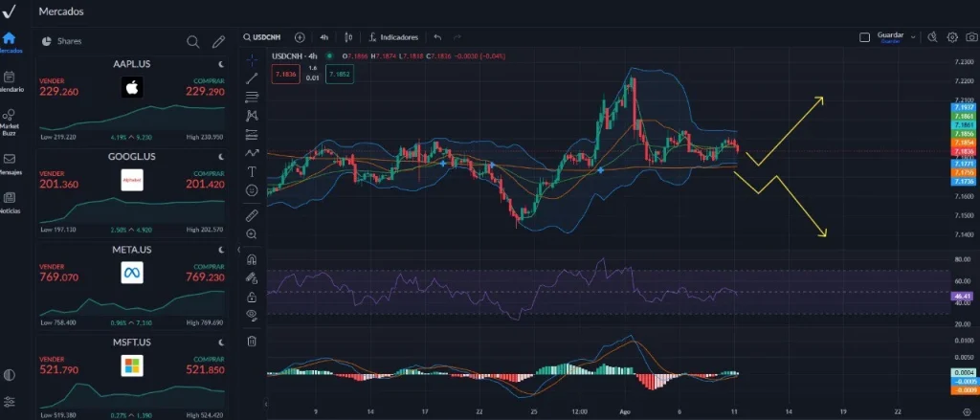
Task: Click the undo arrow
Action: [x=437, y=37]
